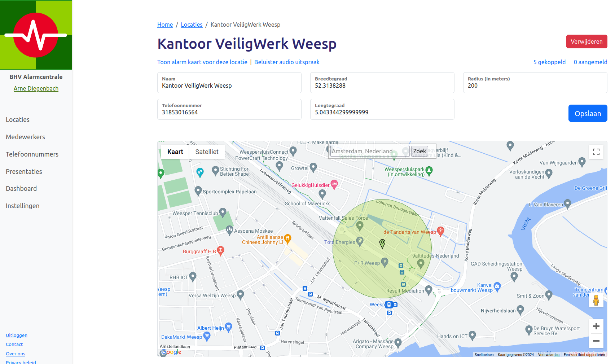
Task: Click the Weesp train station icon
Action: tap(389, 304)
